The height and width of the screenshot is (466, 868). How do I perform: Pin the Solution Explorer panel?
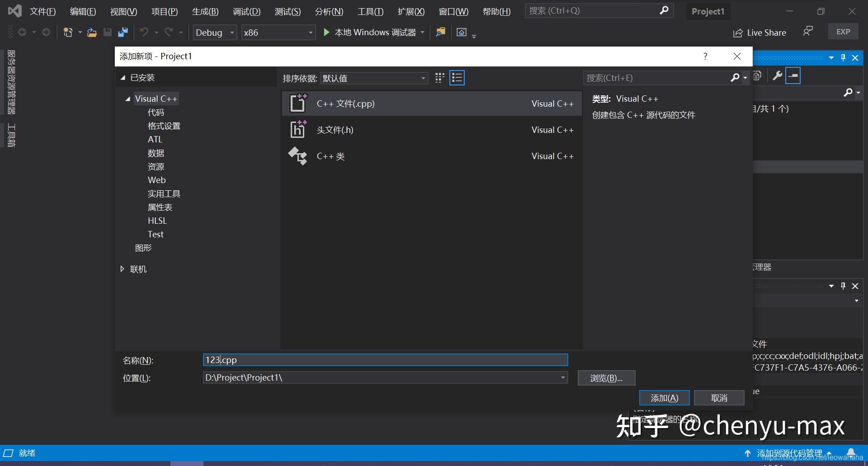[x=843, y=57]
